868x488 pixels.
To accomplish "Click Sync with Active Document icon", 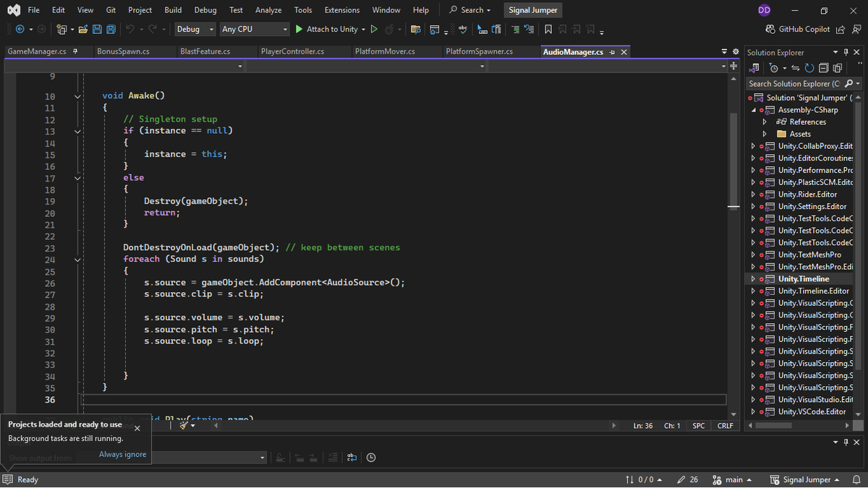I will 795,68.
